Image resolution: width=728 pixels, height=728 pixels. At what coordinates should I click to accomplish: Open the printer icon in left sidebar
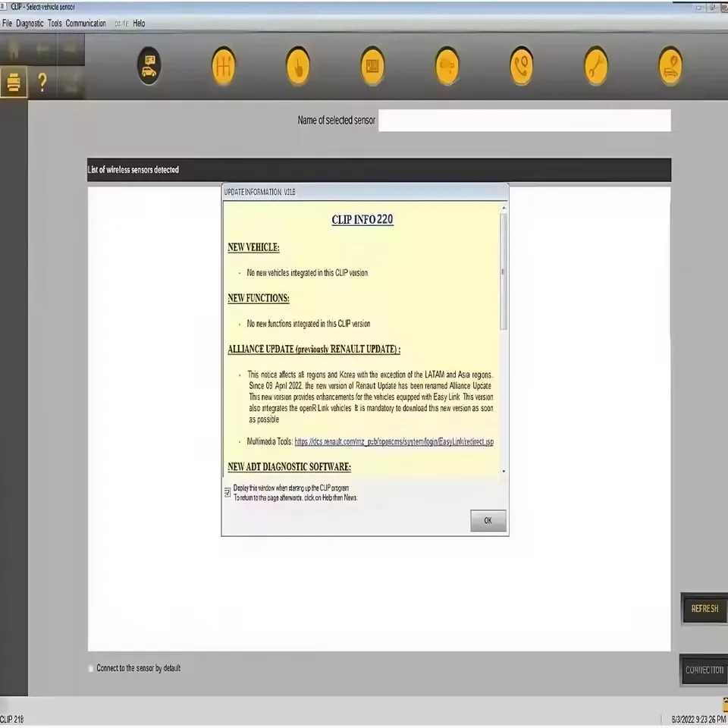click(14, 83)
